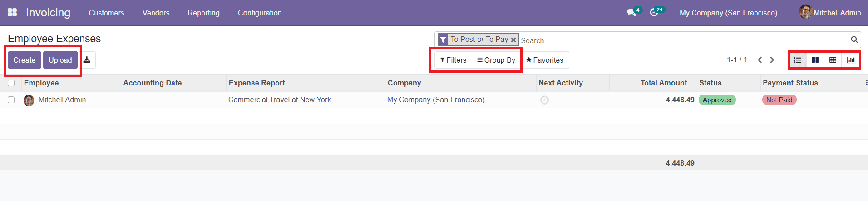Click the Search input field

(684, 40)
